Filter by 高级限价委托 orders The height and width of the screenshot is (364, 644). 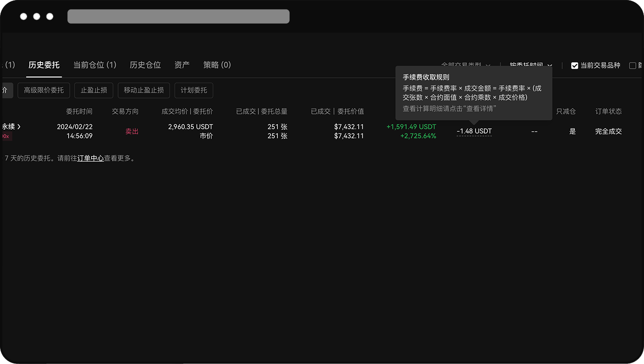43,90
